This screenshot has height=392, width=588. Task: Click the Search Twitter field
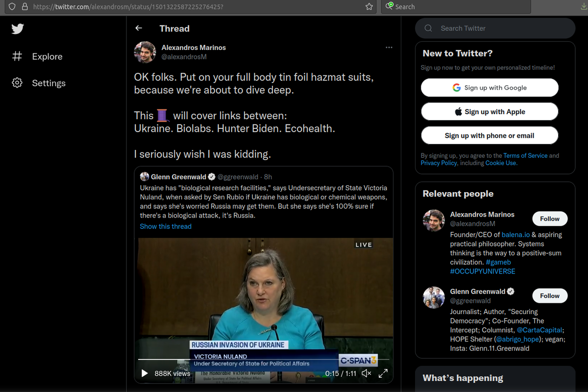pyautogui.click(x=495, y=28)
